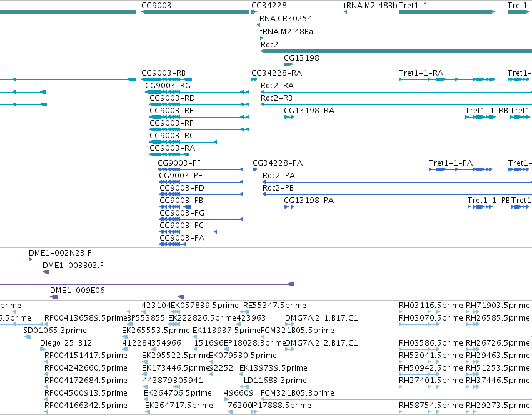The height and width of the screenshot is (415, 532).
Task: Select the DME1-003B03.F clone label
Action: point(73,266)
